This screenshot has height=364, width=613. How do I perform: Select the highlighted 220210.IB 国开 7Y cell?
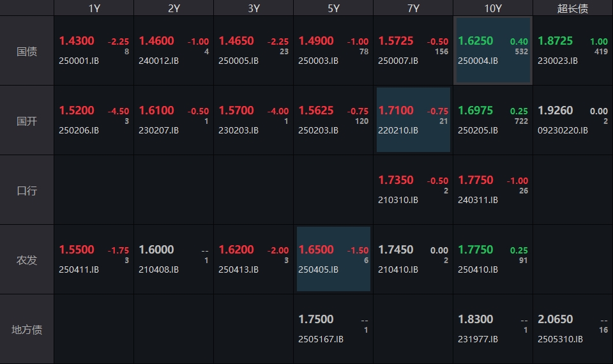coord(413,120)
